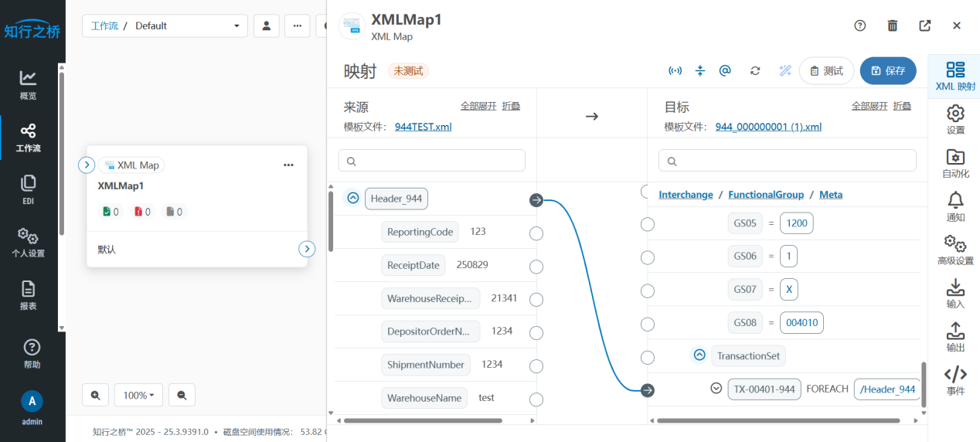Open the 100% zoom level dropdown
Image resolution: width=980 pixels, height=442 pixels.
138,395
